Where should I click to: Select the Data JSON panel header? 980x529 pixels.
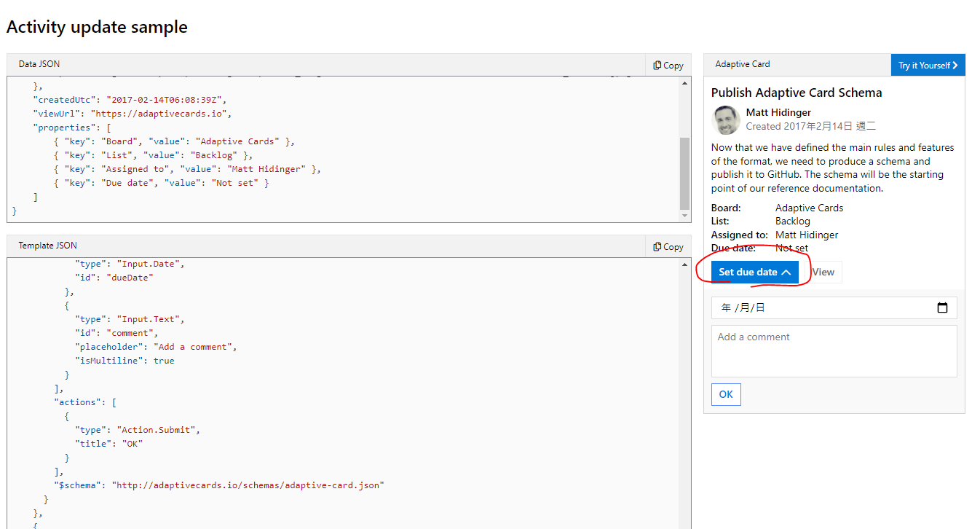tap(38, 64)
